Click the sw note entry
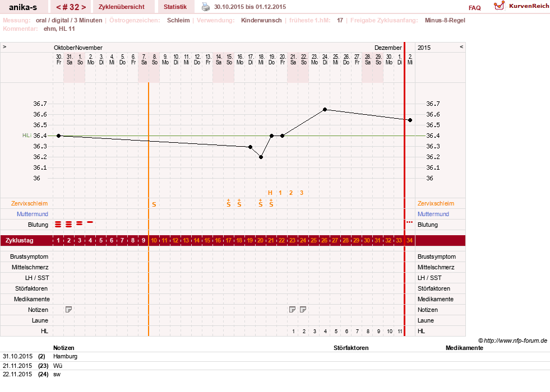The width and height of the screenshot is (550, 392). [57, 374]
